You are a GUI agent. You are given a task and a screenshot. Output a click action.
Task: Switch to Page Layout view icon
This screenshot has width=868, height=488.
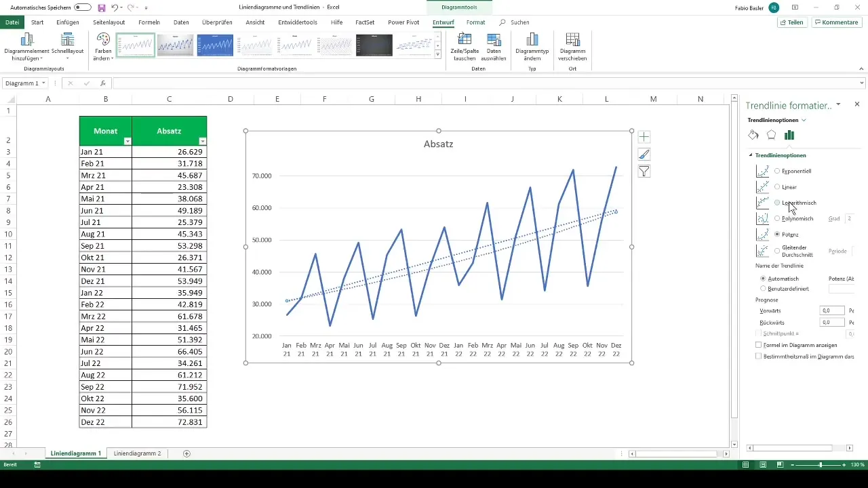tap(763, 465)
